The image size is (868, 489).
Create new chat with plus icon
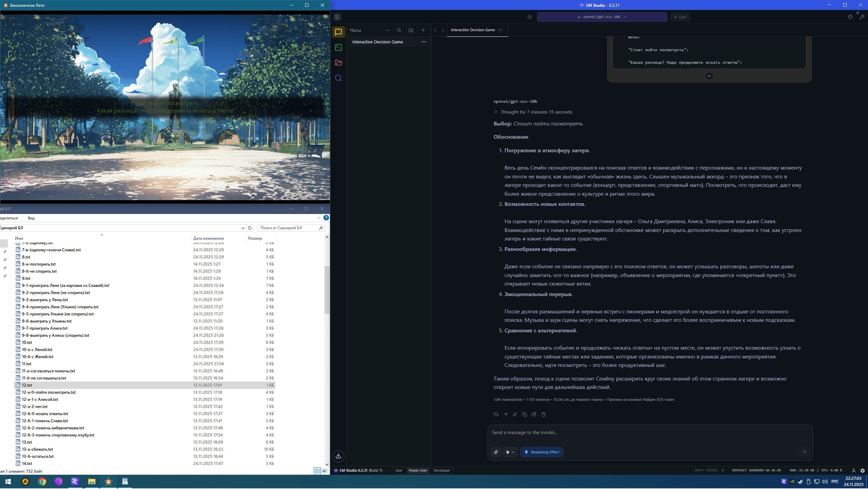[x=423, y=30]
